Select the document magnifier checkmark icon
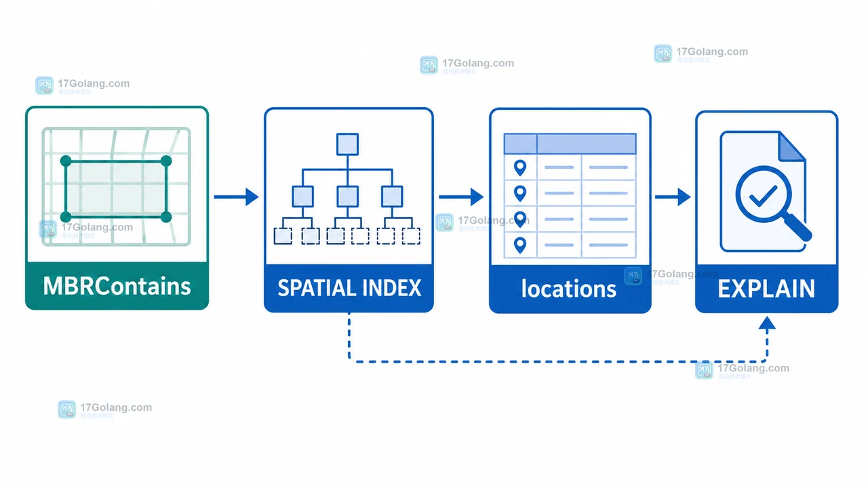The image size is (868, 488). (x=766, y=192)
